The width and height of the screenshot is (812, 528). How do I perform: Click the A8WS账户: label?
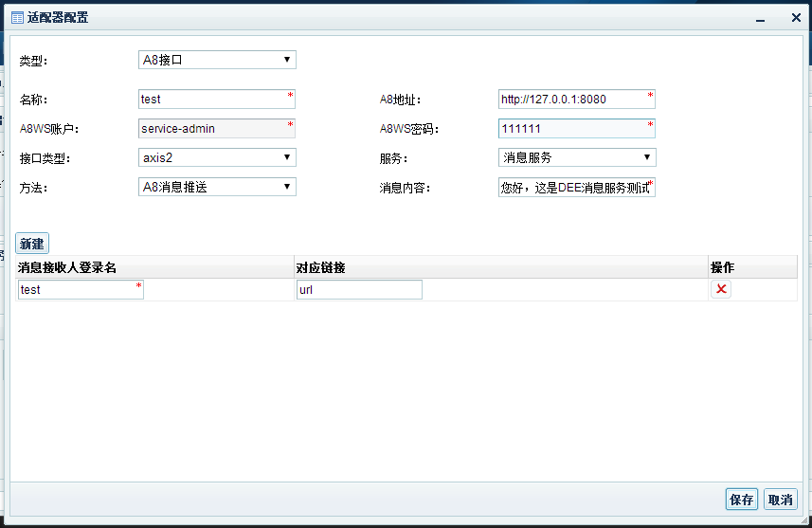click(x=49, y=129)
